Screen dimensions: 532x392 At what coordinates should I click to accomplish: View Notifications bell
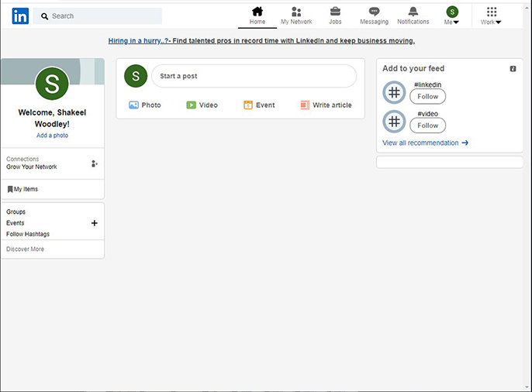point(413,16)
